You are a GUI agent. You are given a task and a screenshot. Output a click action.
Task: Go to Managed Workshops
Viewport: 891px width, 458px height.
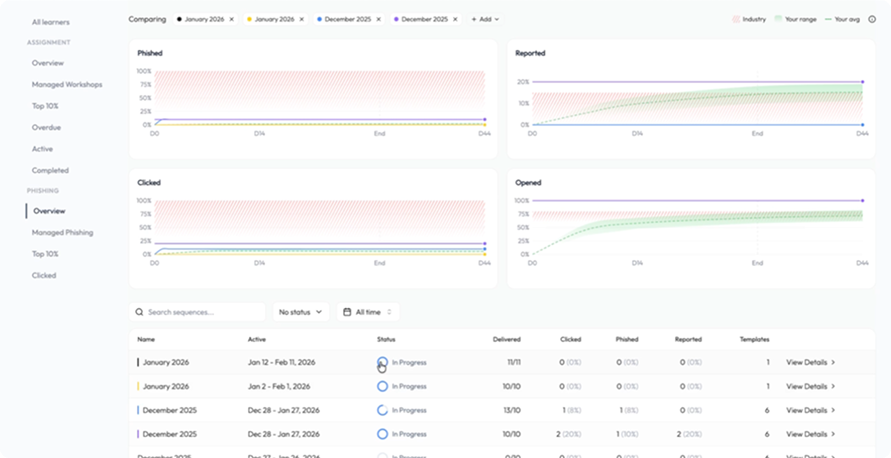click(x=67, y=85)
